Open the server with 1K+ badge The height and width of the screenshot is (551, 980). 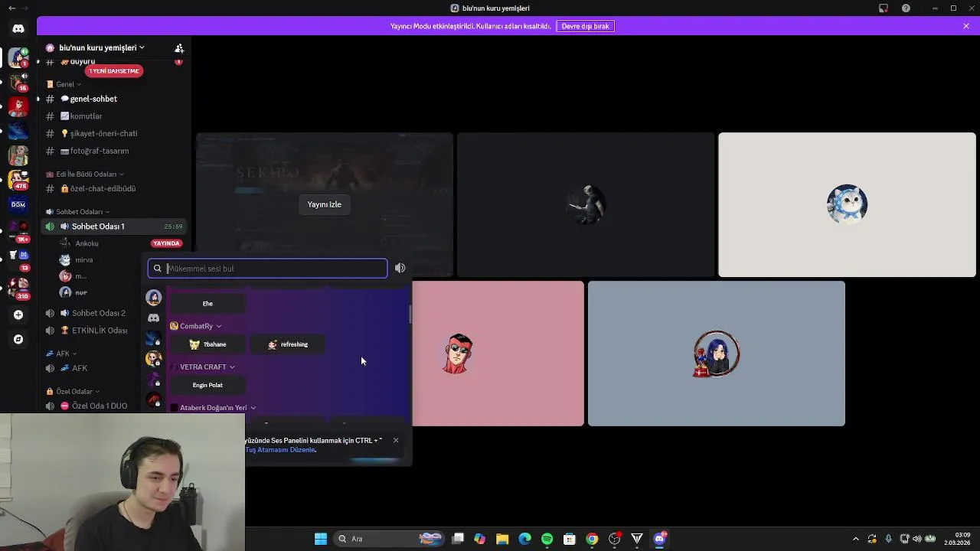[x=18, y=230]
